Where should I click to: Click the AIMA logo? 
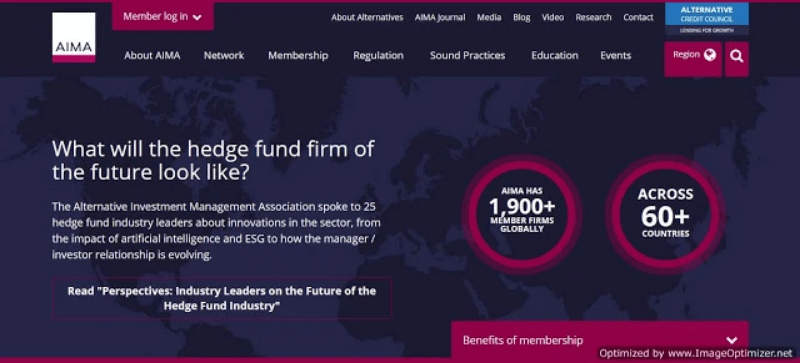tap(73, 37)
